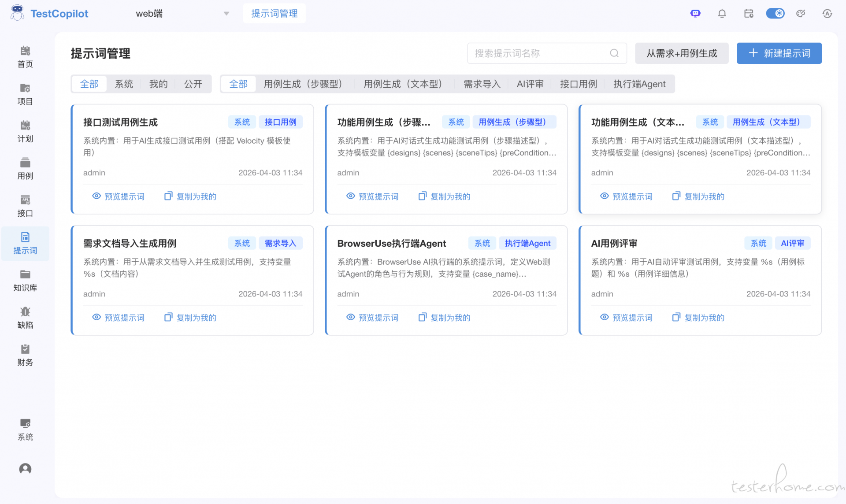Click 从需求+用例生成 button
Image resolution: width=846 pixels, height=504 pixels.
point(681,53)
